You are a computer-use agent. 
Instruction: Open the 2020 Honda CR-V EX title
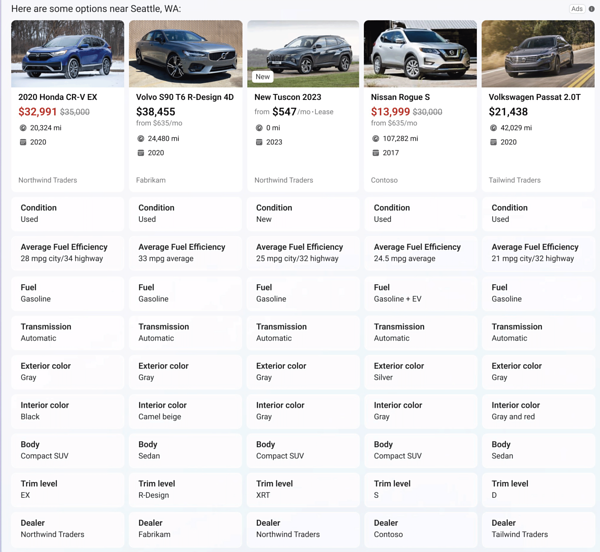coord(58,97)
